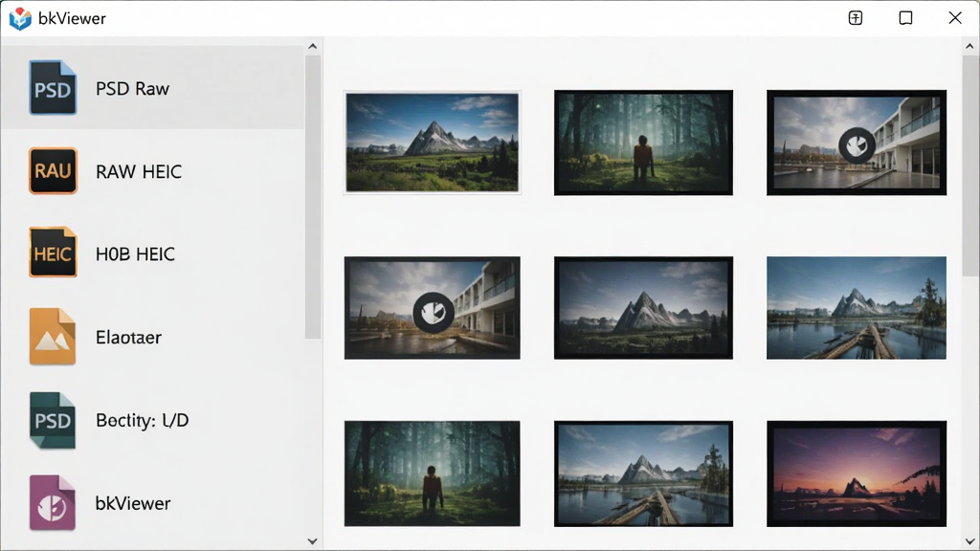Click the sidebar scroll down arrow

[x=313, y=541]
